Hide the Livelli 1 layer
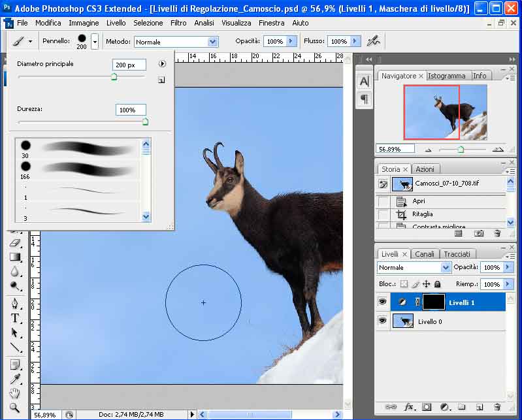Screen dimensions: 522x420 coord(382,302)
